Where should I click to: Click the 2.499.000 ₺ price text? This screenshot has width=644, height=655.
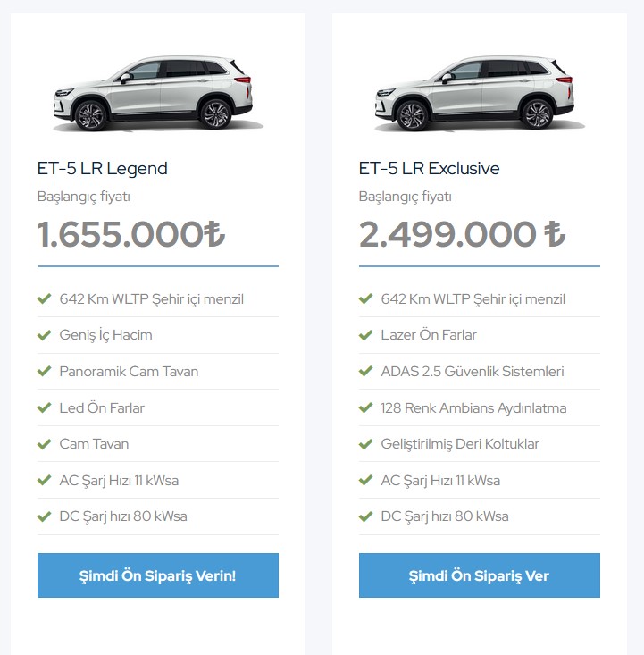click(462, 234)
